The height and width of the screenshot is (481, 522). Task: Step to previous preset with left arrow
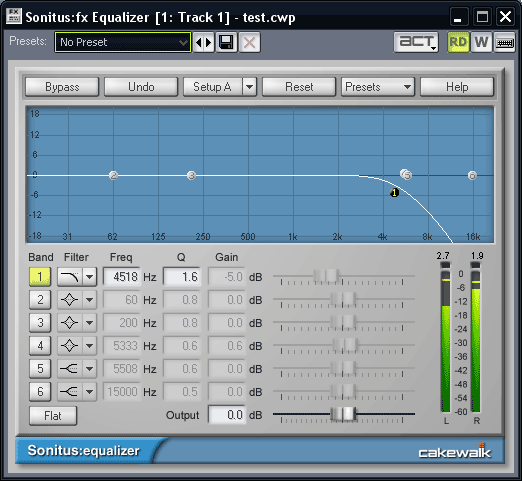[x=199, y=42]
